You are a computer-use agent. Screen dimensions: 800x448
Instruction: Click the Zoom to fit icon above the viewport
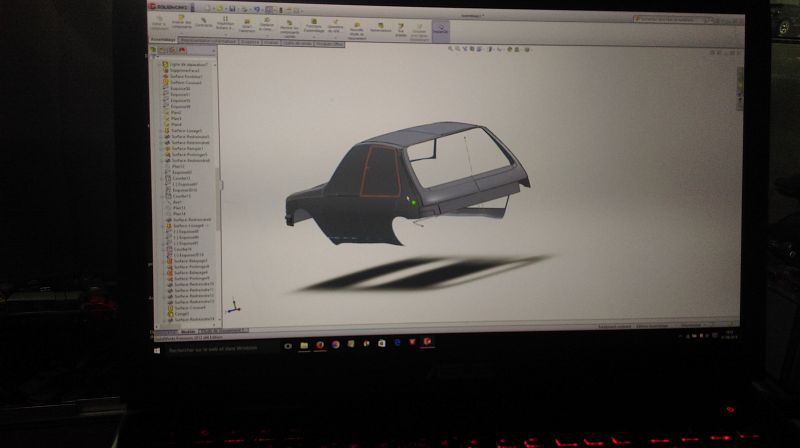450,48
